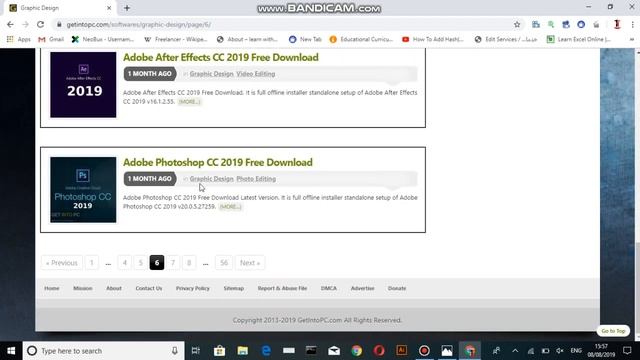
Task: Open Video Editing category link
Action: tap(256, 74)
